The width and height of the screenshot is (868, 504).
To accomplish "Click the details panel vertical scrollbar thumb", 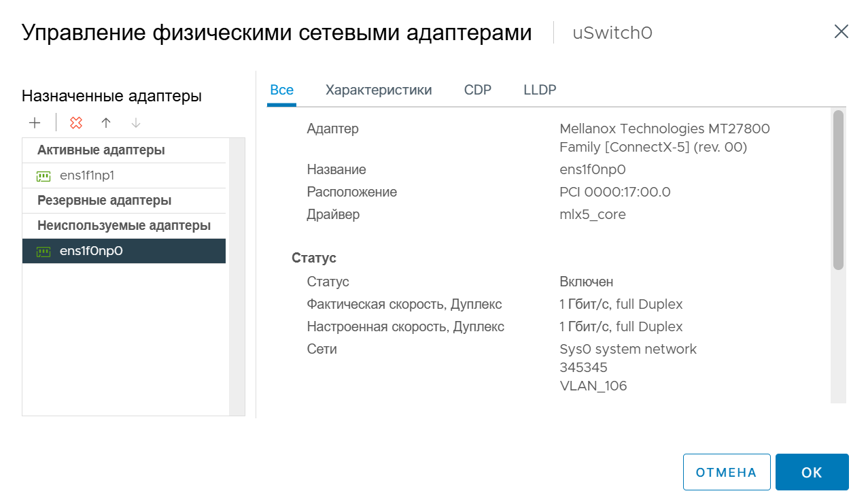I will coord(838,190).
